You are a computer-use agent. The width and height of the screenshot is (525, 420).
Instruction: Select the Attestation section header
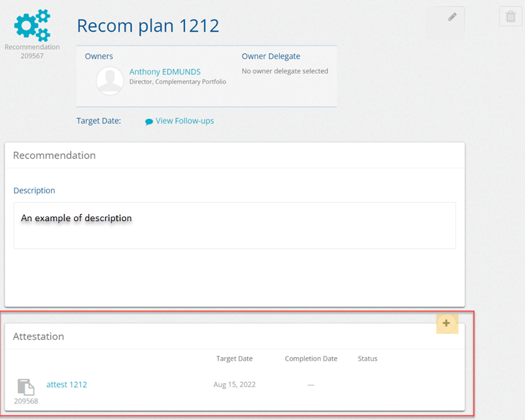pyautogui.click(x=39, y=337)
